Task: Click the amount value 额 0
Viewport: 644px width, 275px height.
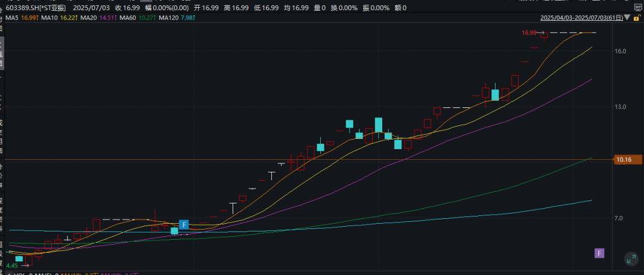Action: point(401,8)
